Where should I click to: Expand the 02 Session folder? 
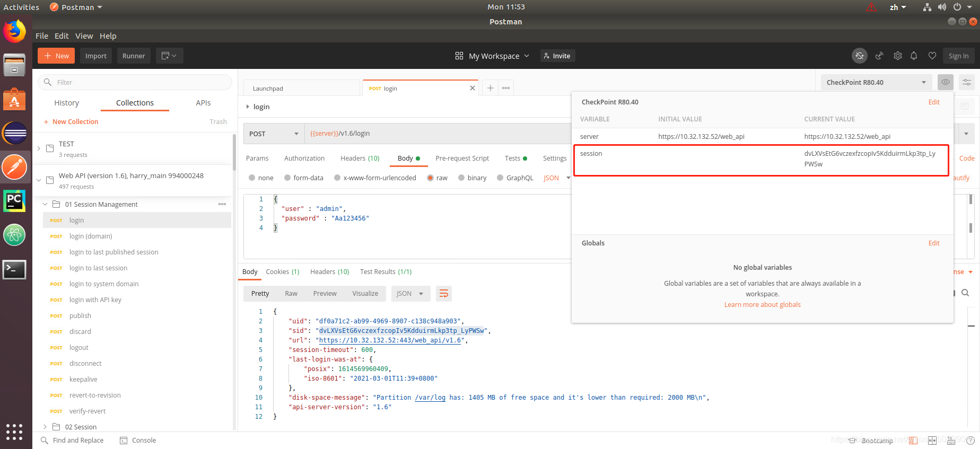click(x=45, y=427)
